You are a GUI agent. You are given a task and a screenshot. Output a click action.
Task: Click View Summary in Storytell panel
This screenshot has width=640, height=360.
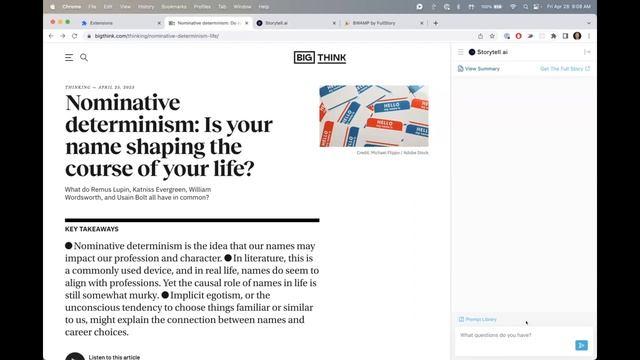click(479, 69)
